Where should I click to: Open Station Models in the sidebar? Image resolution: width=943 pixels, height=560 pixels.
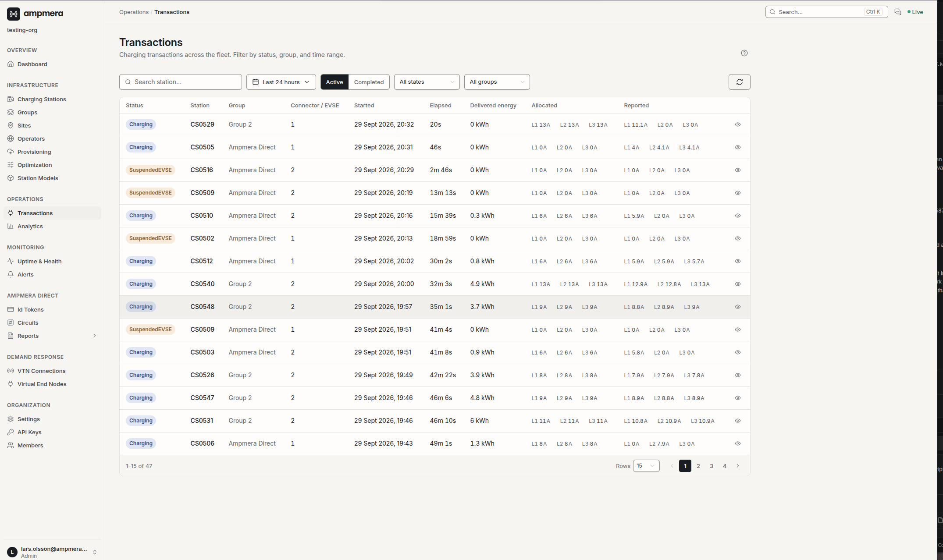click(x=52, y=178)
